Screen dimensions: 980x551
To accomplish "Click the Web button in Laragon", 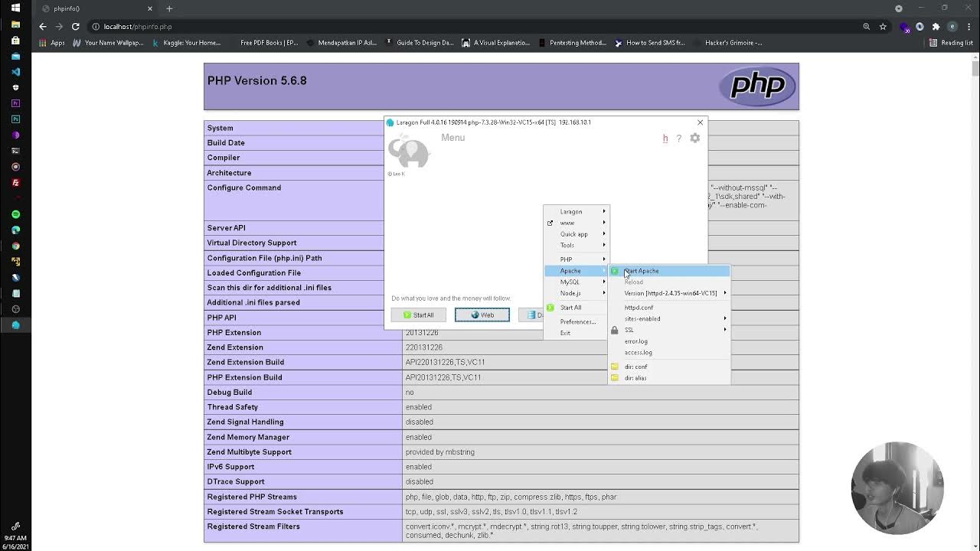I will click(482, 315).
